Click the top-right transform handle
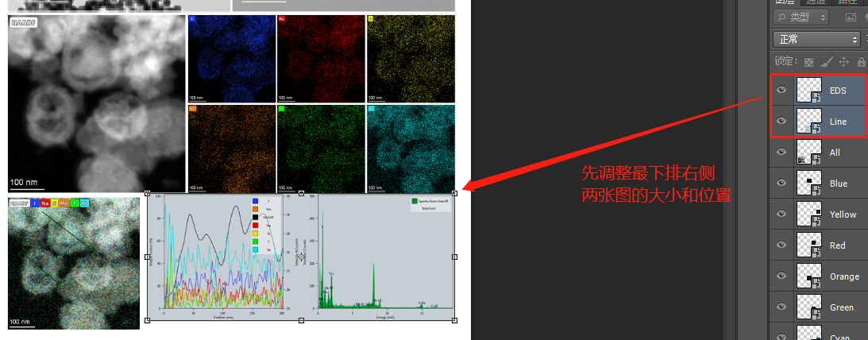Viewport: 868px width, 340px height. tap(454, 193)
